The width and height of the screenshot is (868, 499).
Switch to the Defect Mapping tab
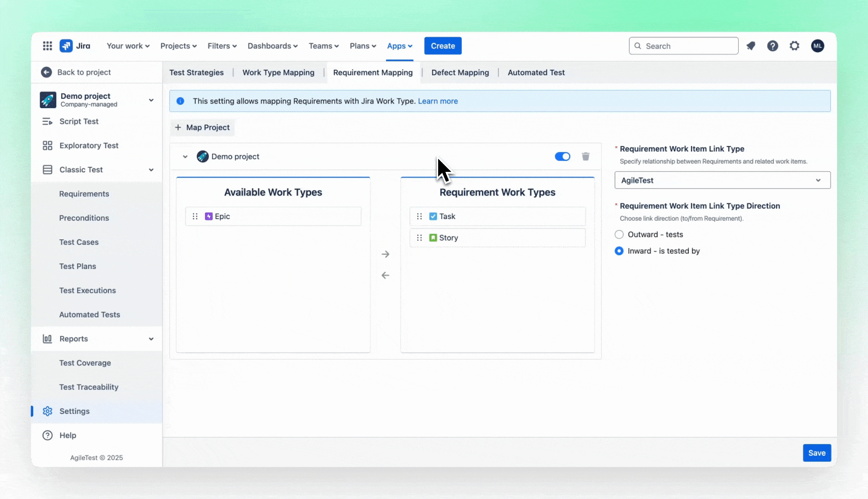(460, 73)
